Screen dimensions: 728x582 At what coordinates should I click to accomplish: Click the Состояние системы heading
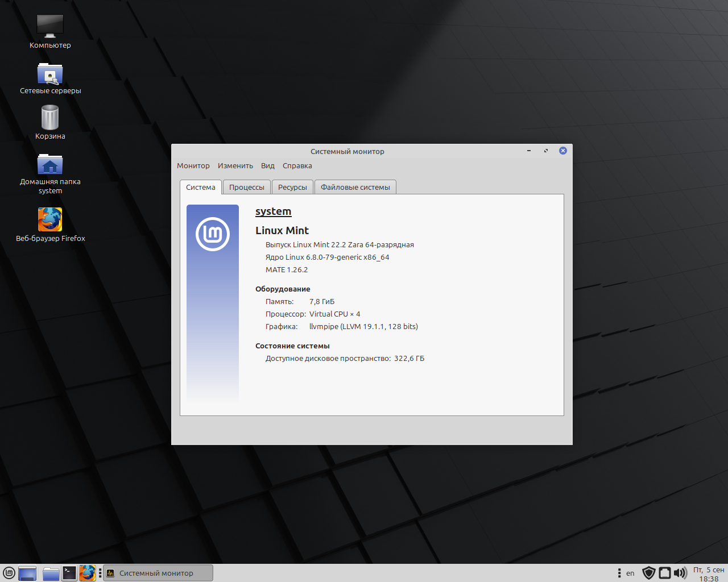292,346
